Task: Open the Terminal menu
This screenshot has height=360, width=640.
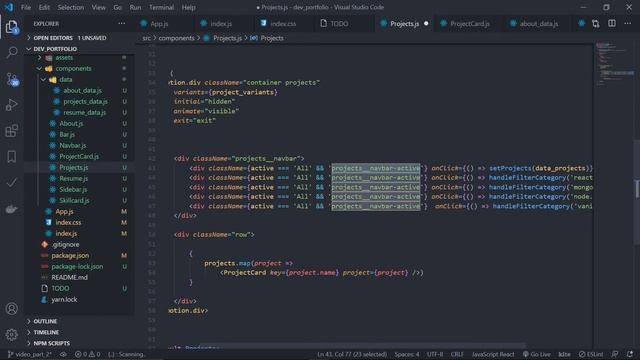Action: [x=161, y=7]
